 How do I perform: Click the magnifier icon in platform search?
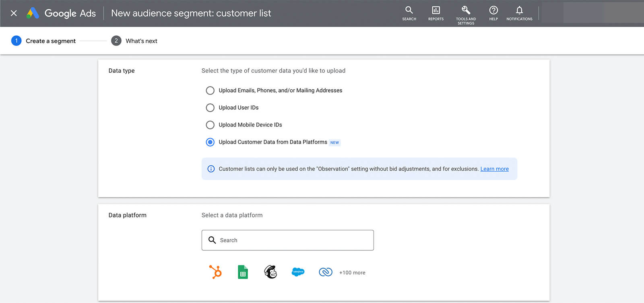tap(212, 240)
